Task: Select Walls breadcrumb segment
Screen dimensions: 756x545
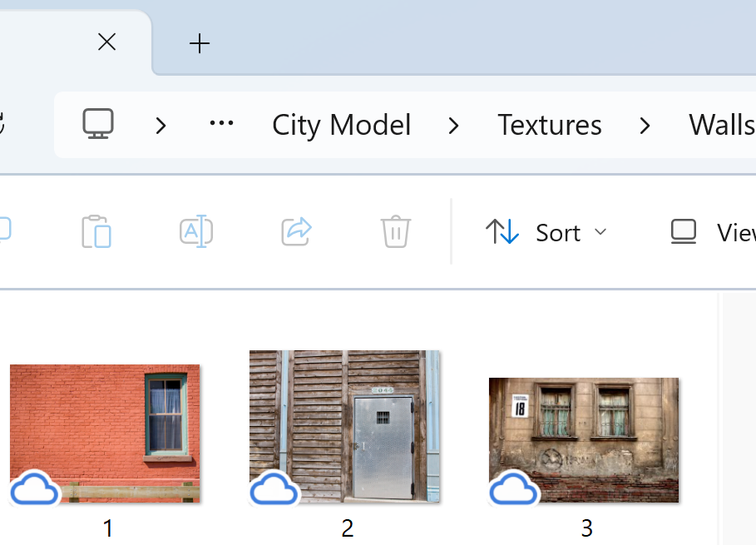Action: 722,125
